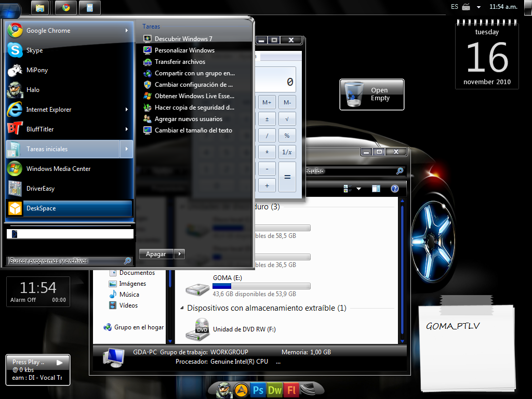The height and width of the screenshot is (399, 532).
Task: Open the orange AIMP player dock icon
Action: [x=241, y=390]
